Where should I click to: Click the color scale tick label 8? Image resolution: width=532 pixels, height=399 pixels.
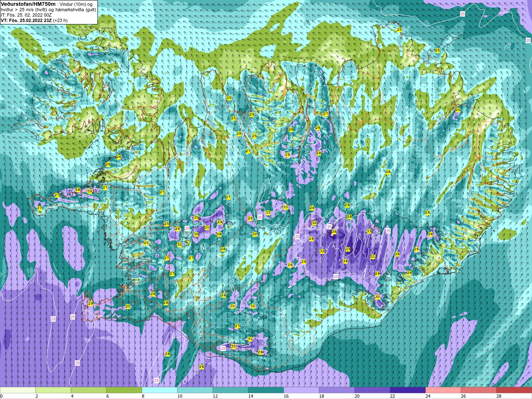[143, 396]
